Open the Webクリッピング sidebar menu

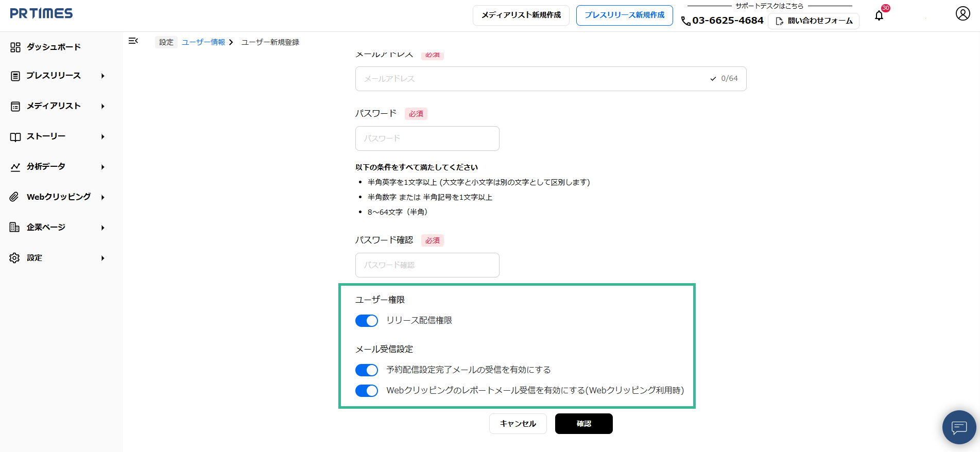[58, 197]
